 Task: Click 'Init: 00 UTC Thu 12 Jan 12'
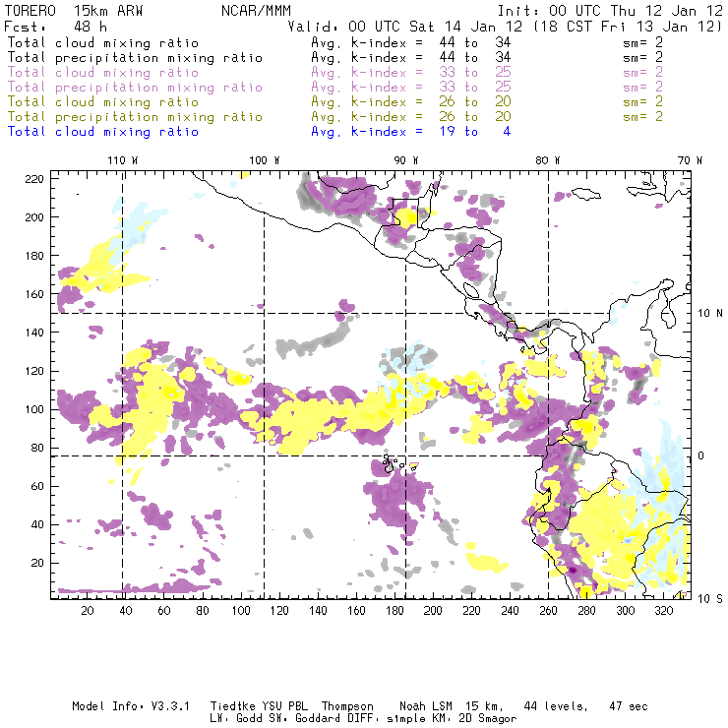coord(610,11)
